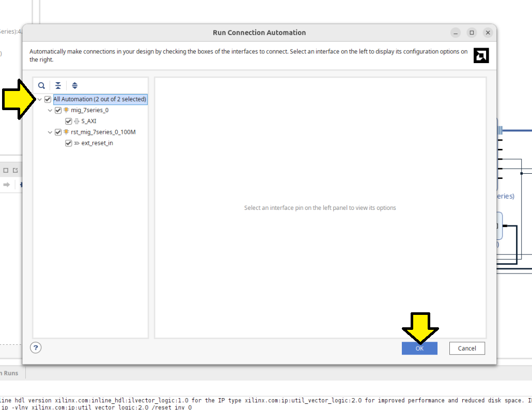This screenshot has height=410, width=532.
Task: Cancel the Run Connection Automation dialog
Action: [x=466, y=348]
